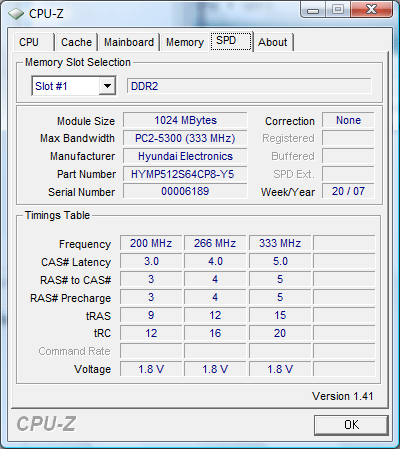Click CAS# Latency value 5.0
The width and height of the screenshot is (400, 449).
[280, 261]
